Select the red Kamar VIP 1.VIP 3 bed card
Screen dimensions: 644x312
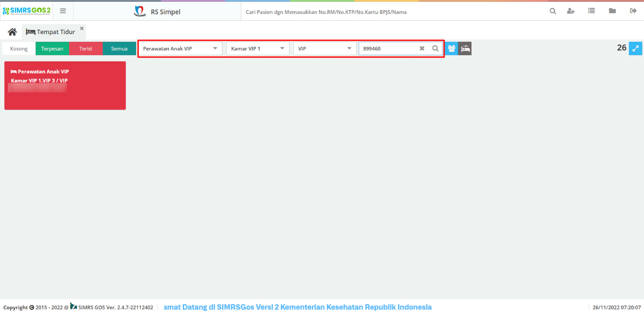click(x=65, y=85)
